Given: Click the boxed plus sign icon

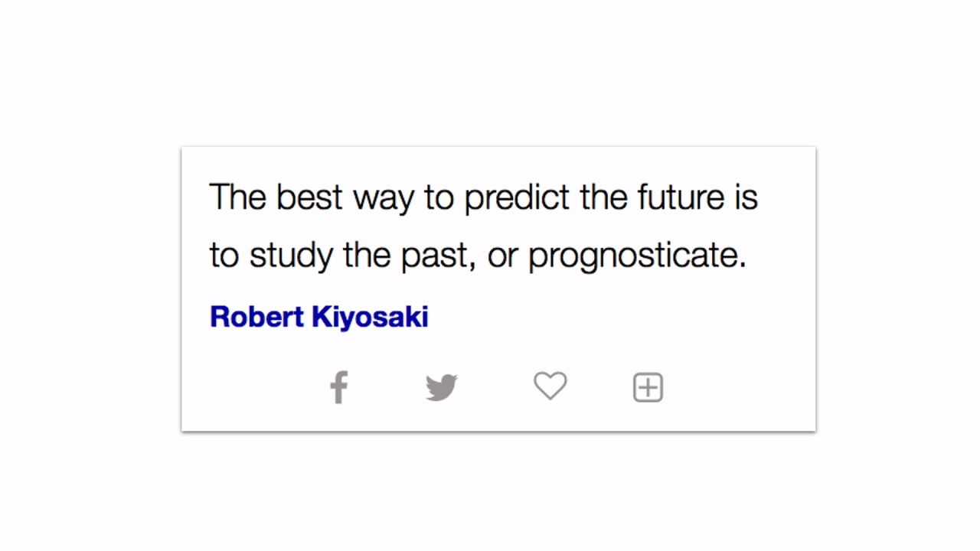Looking at the screenshot, I should (x=648, y=387).
